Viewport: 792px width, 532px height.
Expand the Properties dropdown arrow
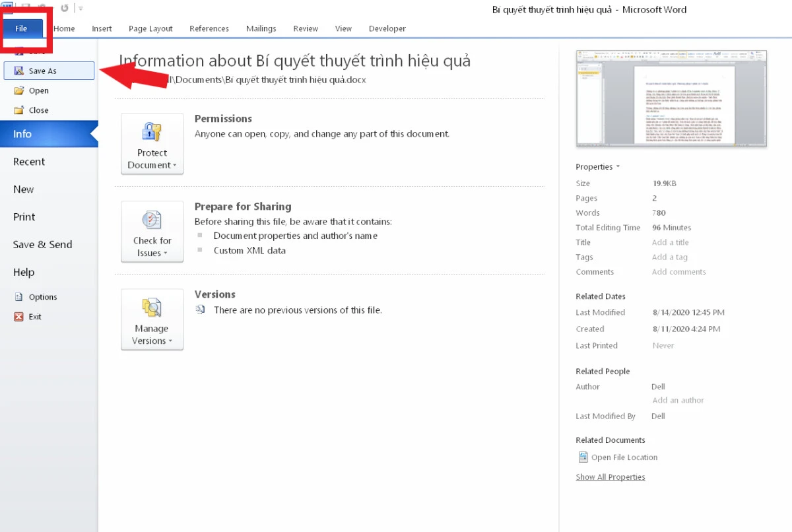point(618,167)
